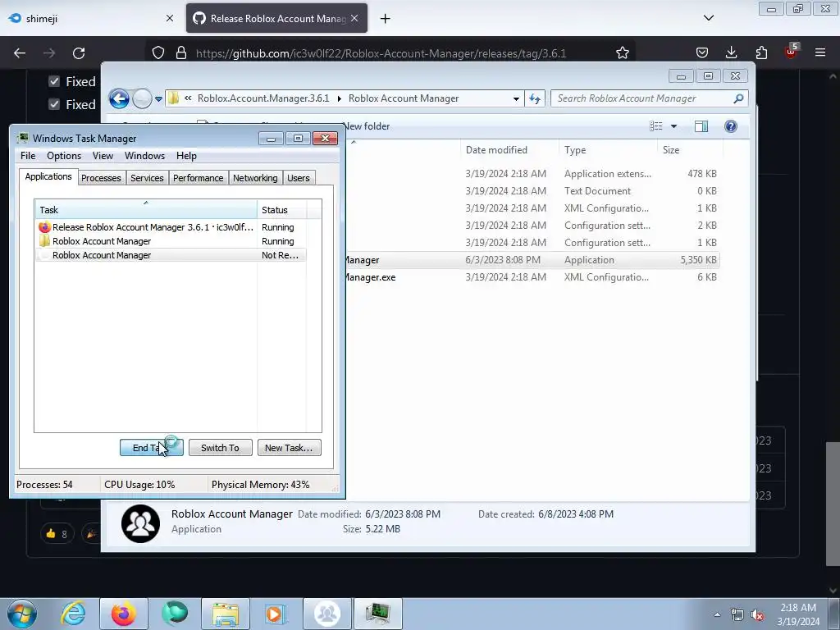The image size is (840, 630).
Task: Click the site padlock icon
Action: (181, 53)
